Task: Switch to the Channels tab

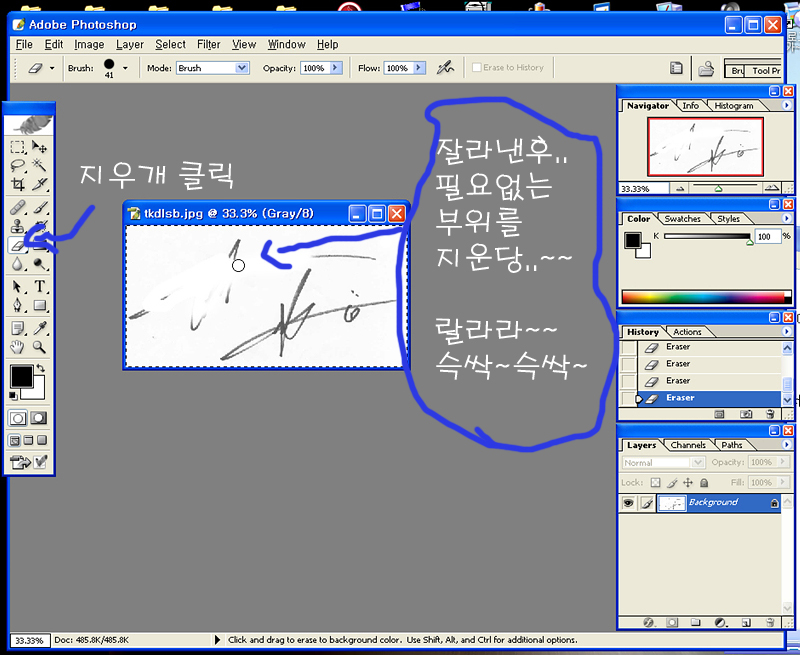Action: pos(687,445)
